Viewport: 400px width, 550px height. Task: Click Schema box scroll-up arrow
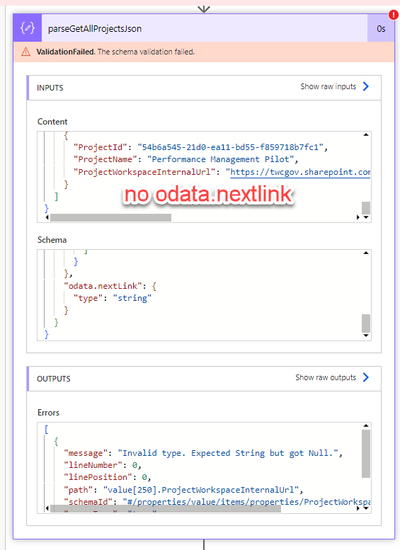(366, 253)
